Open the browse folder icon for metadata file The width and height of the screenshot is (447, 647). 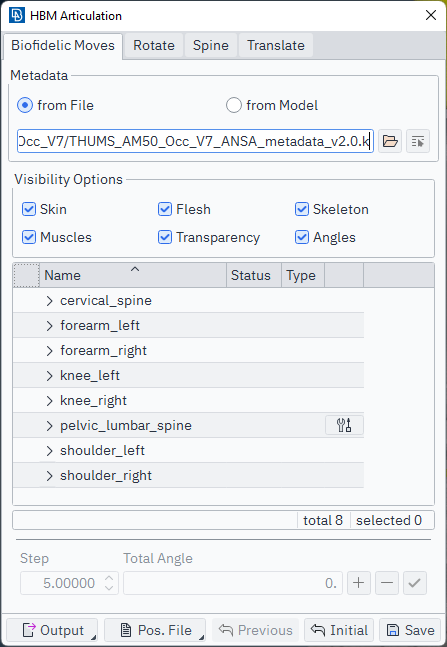click(390, 142)
